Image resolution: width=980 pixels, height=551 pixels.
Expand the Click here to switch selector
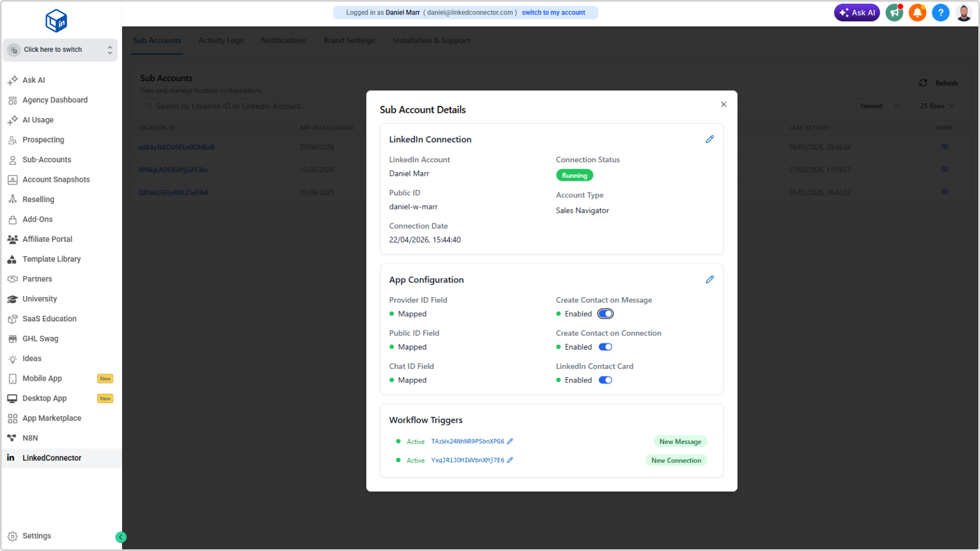(x=60, y=50)
